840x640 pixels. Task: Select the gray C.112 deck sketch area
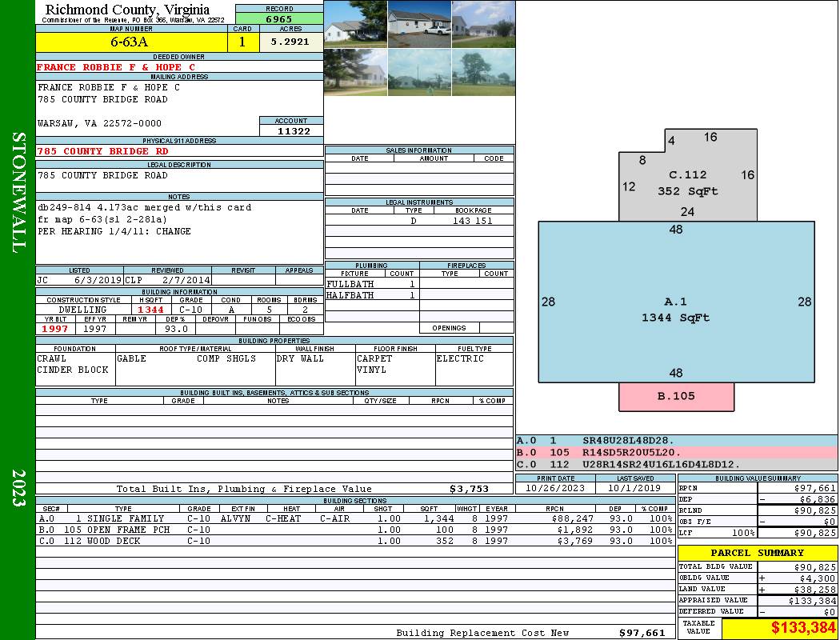pyautogui.click(x=688, y=182)
